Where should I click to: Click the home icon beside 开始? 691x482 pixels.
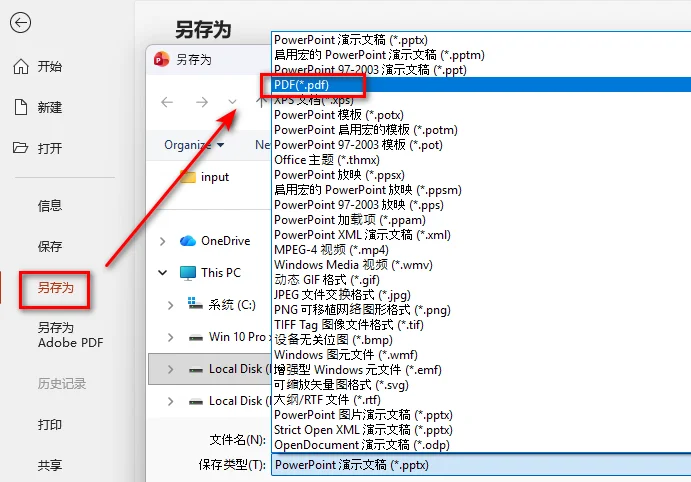pyautogui.click(x=21, y=67)
